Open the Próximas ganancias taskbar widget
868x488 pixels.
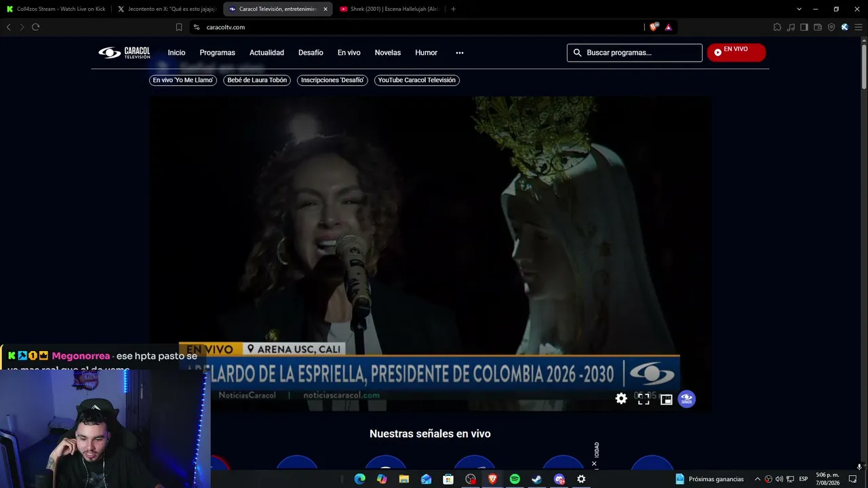pos(710,479)
